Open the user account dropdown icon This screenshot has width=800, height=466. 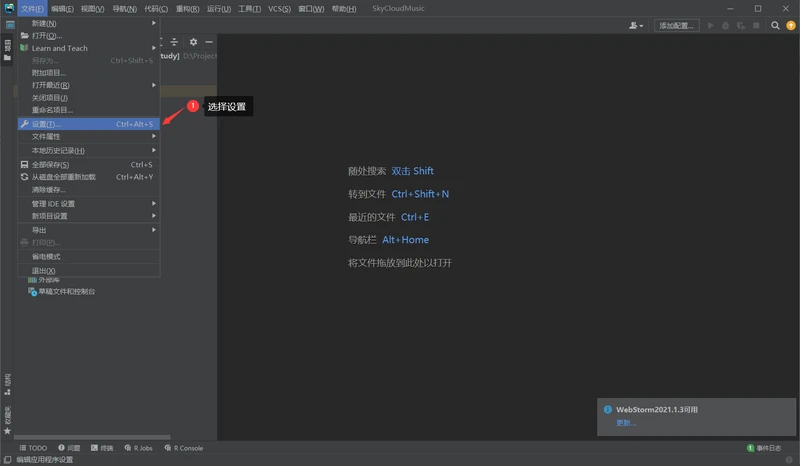pyautogui.click(x=636, y=26)
